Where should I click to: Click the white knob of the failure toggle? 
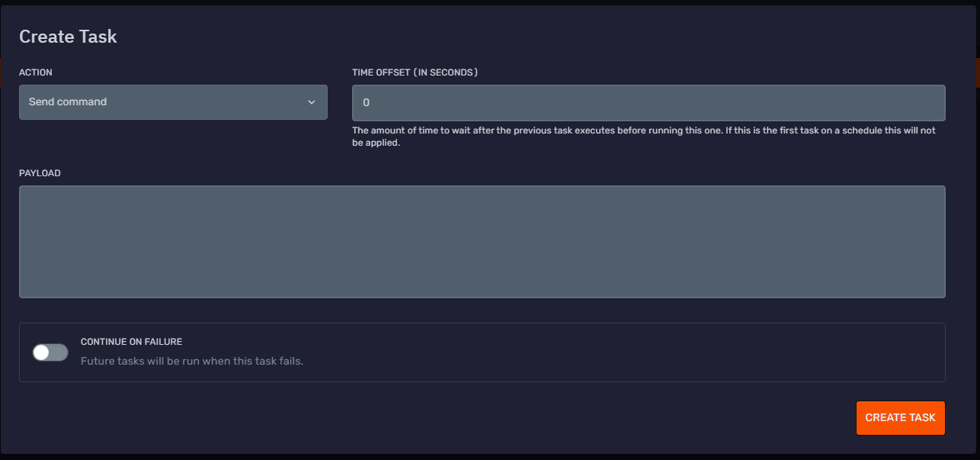pyautogui.click(x=42, y=352)
